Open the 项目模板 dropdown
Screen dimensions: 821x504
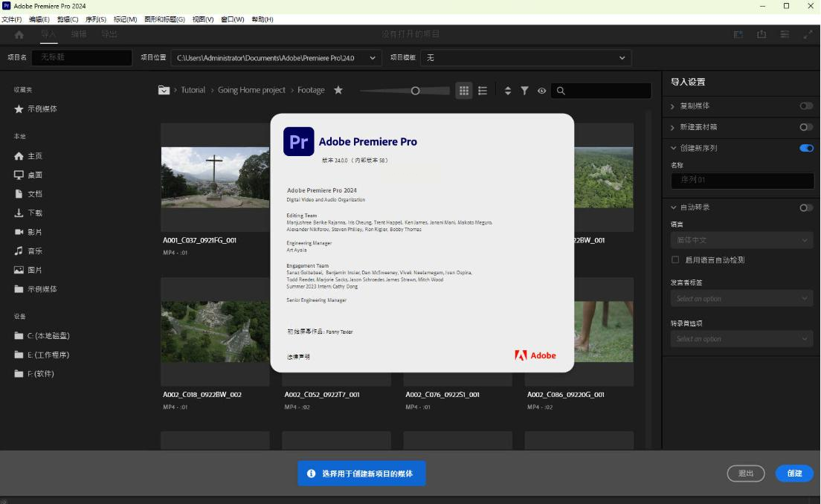click(526, 58)
